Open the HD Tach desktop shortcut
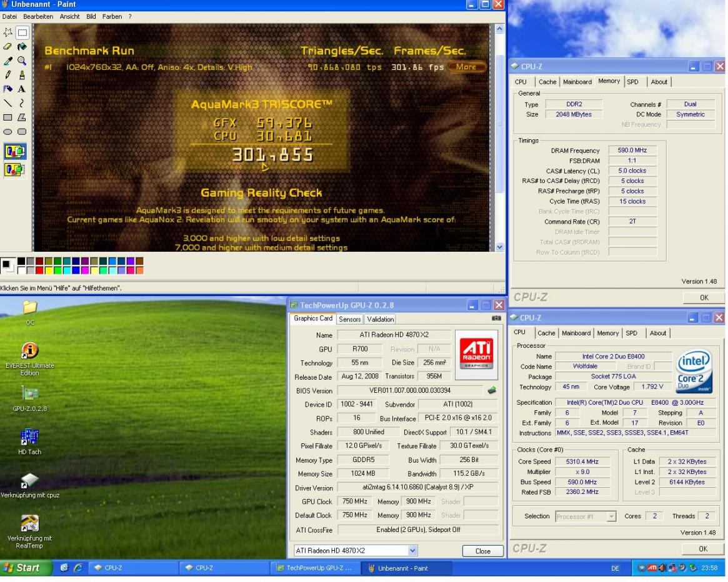 click(x=30, y=441)
